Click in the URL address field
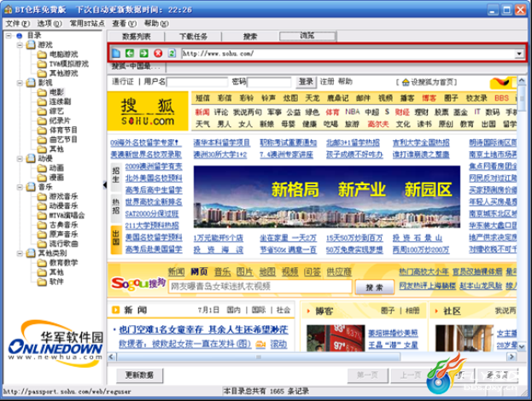The image size is (532, 401). [x=348, y=54]
